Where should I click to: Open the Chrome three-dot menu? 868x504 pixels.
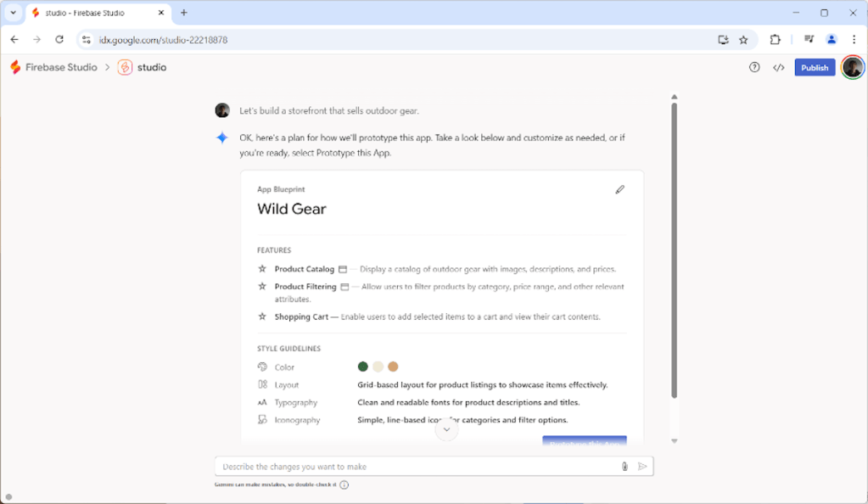click(854, 40)
